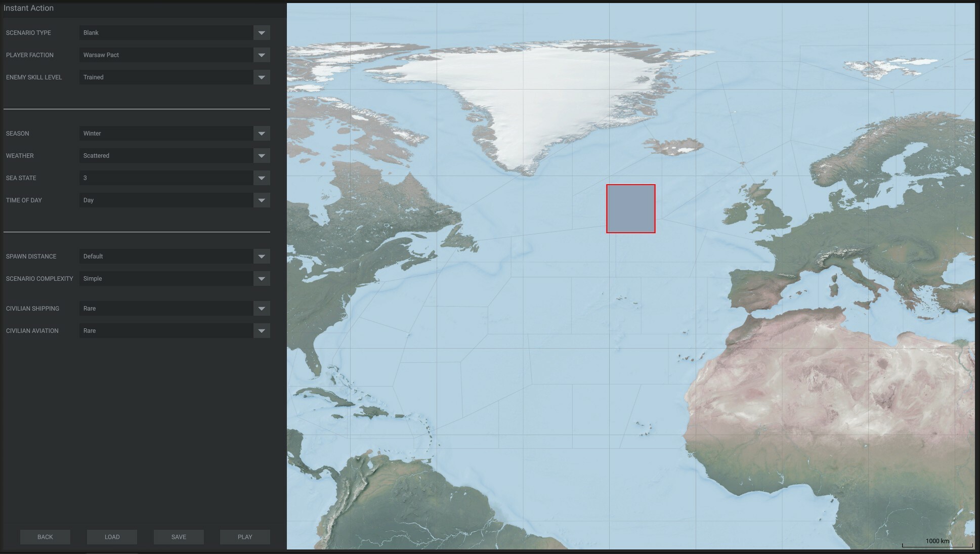Viewport: 980px width, 554px height.
Task: Open the Weather dropdown showing Scattered
Action: coord(175,155)
